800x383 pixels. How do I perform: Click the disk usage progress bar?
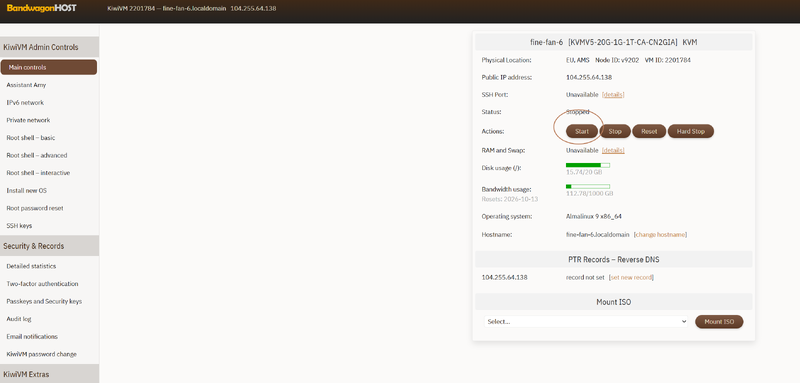point(588,165)
